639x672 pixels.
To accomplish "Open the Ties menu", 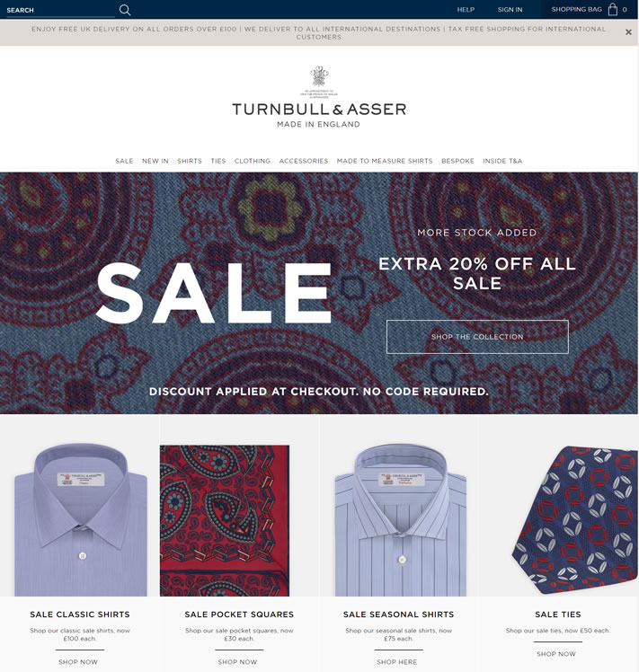I will coord(218,161).
